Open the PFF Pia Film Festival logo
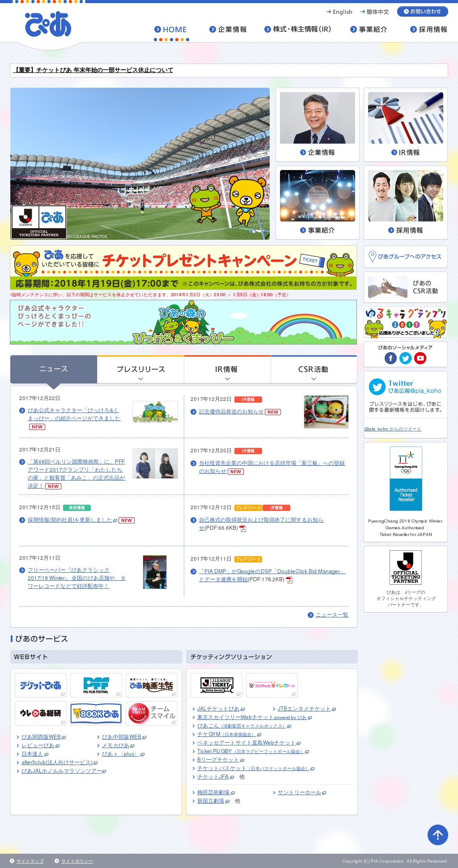Viewport: 458px width, 868px height. pyautogui.click(x=96, y=685)
